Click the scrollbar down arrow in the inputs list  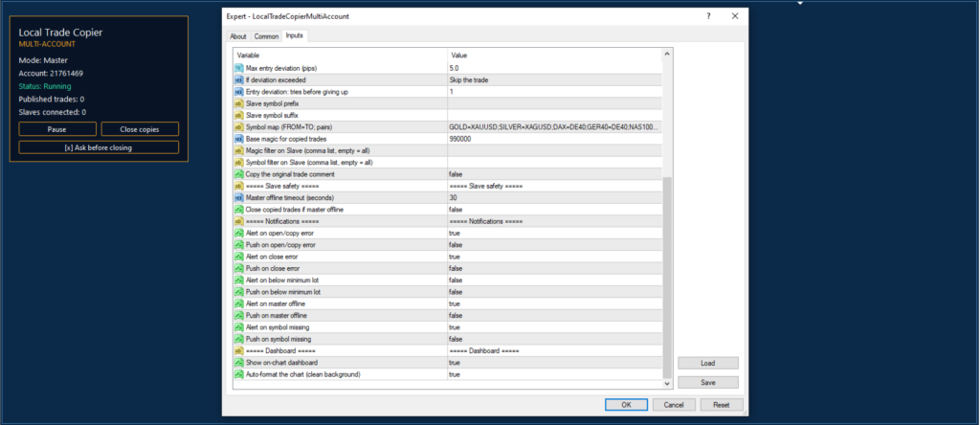(x=667, y=383)
